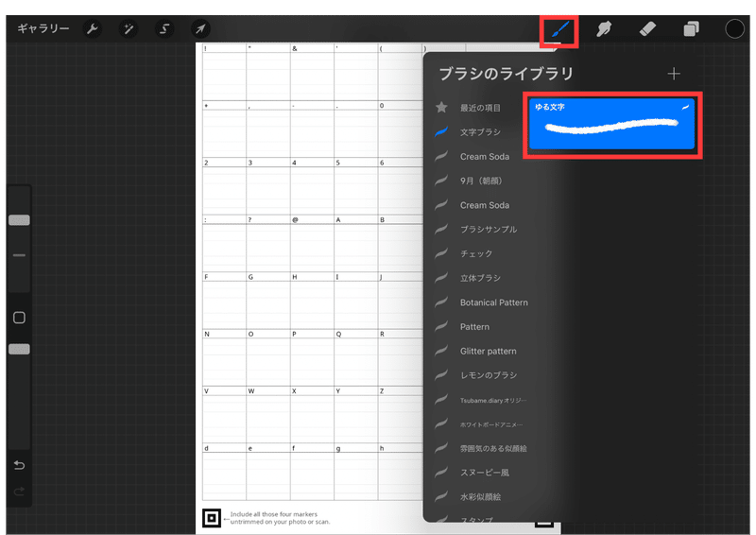The width and height of the screenshot is (756, 535).
Task: Click the brush opacity slider handle
Action: [x=19, y=349]
